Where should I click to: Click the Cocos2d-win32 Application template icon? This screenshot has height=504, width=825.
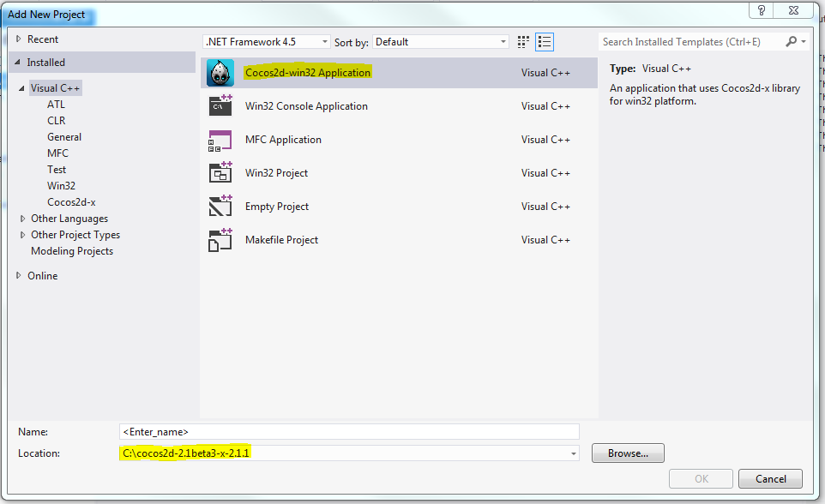tap(220, 74)
